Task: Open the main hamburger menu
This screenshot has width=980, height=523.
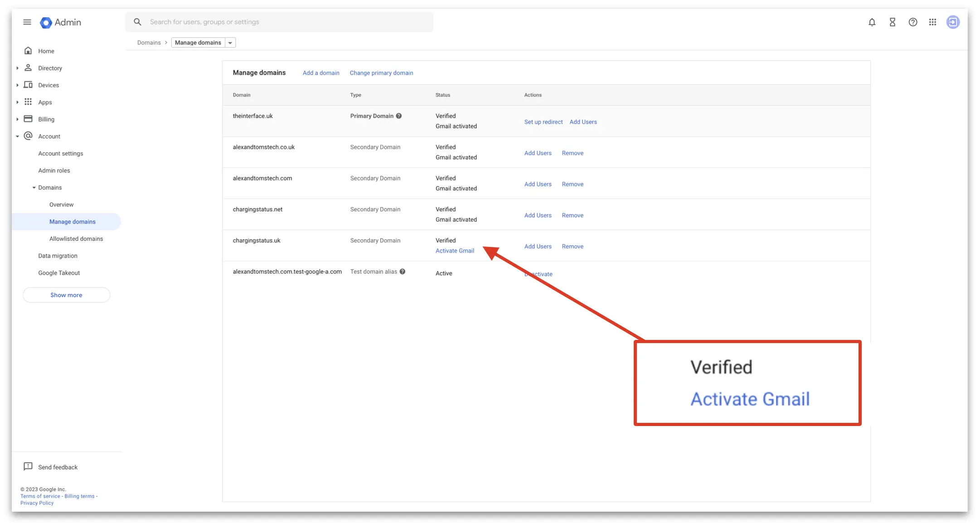Action: [27, 22]
